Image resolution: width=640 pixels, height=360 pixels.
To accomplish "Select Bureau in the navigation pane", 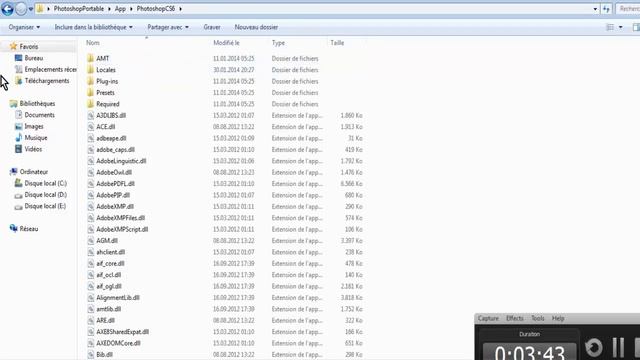I will 33,58.
